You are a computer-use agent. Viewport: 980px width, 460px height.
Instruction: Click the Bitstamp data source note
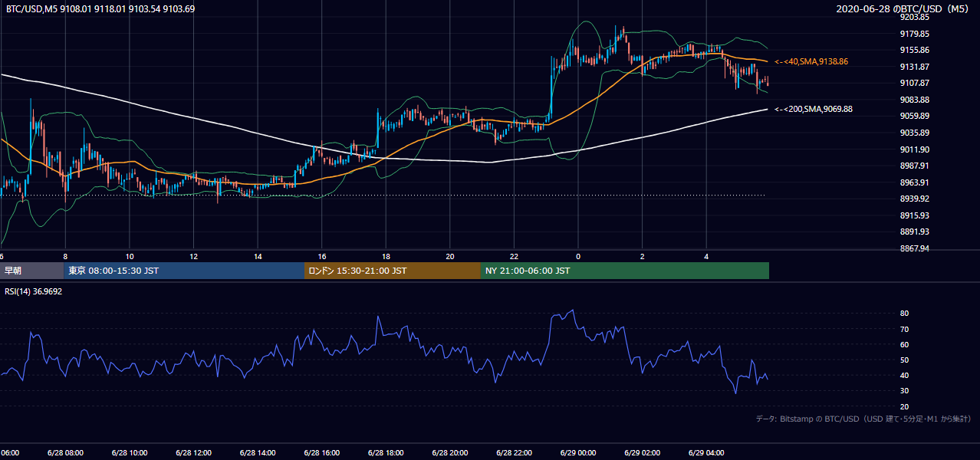tap(863, 419)
